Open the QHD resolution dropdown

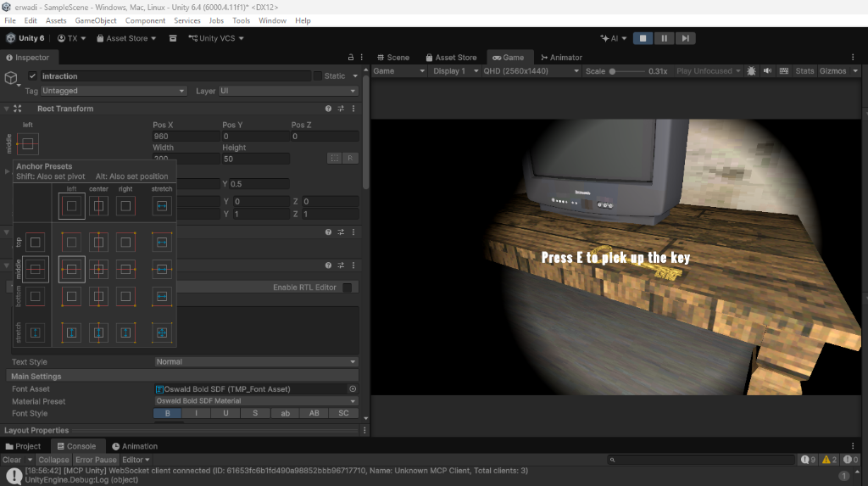click(x=531, y=71)
